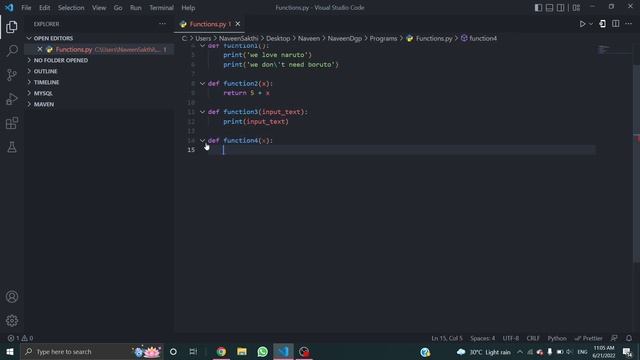Open the Windows Start menu

coord(10,351)
